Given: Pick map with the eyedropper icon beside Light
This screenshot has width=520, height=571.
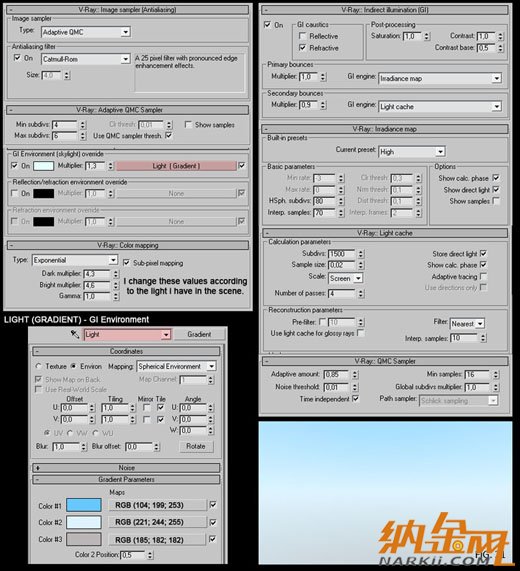Looking at the screenshot, I should pos(75,334).
